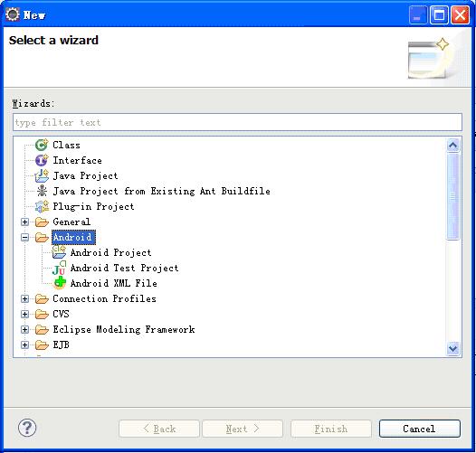
Task: Choose Android Project wizard
Action: pyautogui.click(x=110, y=252)
